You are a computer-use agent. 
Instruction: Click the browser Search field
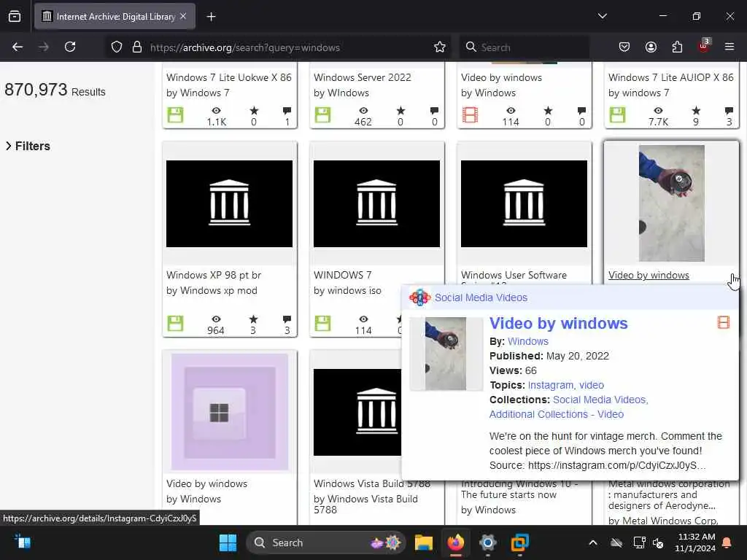pyautogui.click(x=524, y=47)
